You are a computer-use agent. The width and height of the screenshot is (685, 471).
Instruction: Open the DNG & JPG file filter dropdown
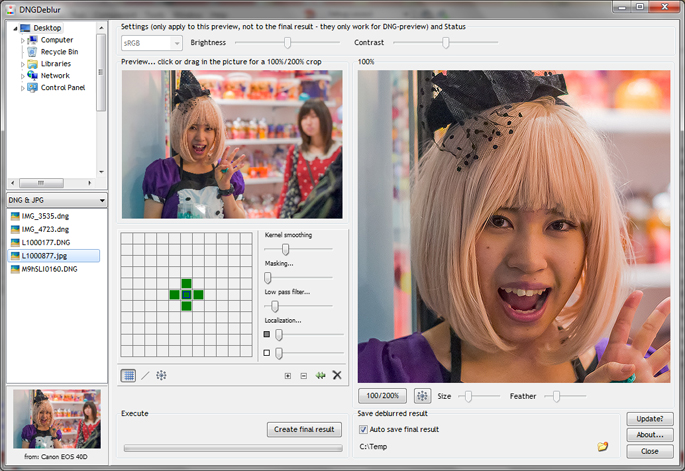click(57, 200)
